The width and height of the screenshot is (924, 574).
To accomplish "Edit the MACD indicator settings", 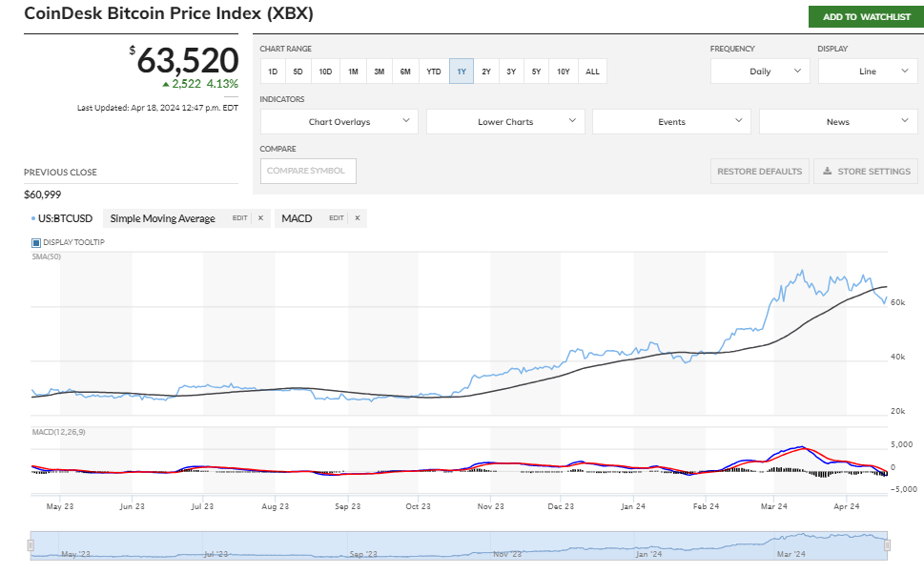I will point(337,218).
